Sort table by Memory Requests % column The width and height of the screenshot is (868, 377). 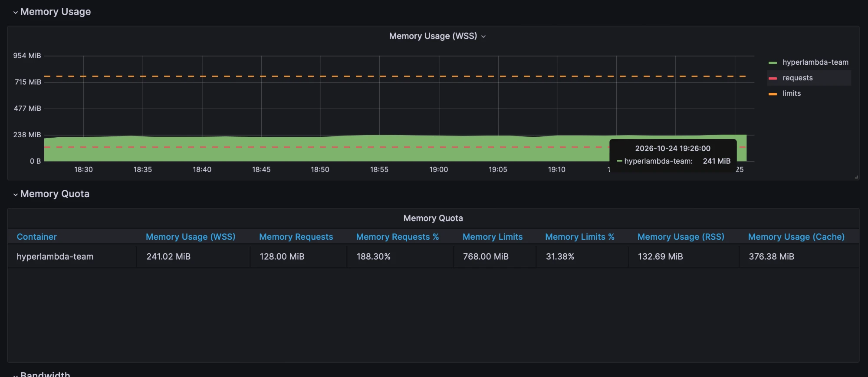point(398,237)
